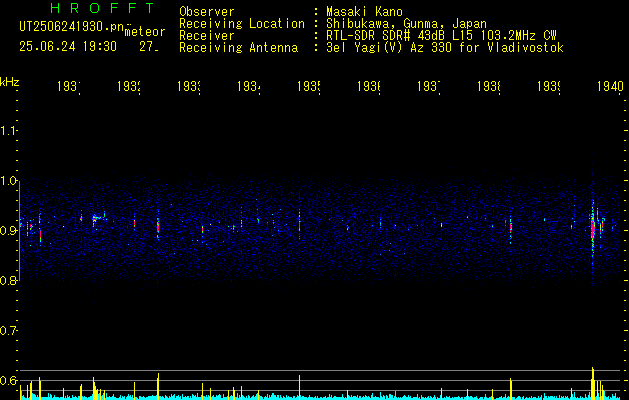Image resolution: width=629 pixels, height=400 pixels.
Task: Select the RTL-SDR SDR# 103.2MHz receiver text
Action: point(441,36)
